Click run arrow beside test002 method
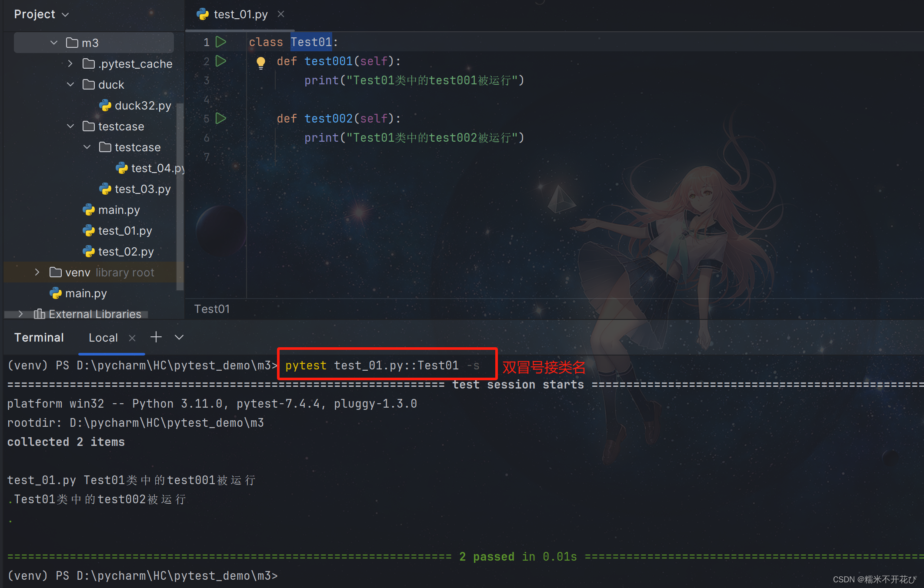 point(221,119)
